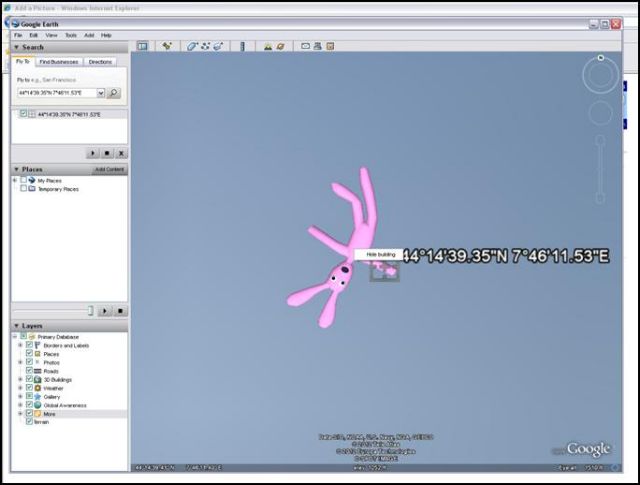This screenshot has width=640, height=485.
Task: Toggle the sidebar visibility toolbar icon
Action: pos(142,46)
